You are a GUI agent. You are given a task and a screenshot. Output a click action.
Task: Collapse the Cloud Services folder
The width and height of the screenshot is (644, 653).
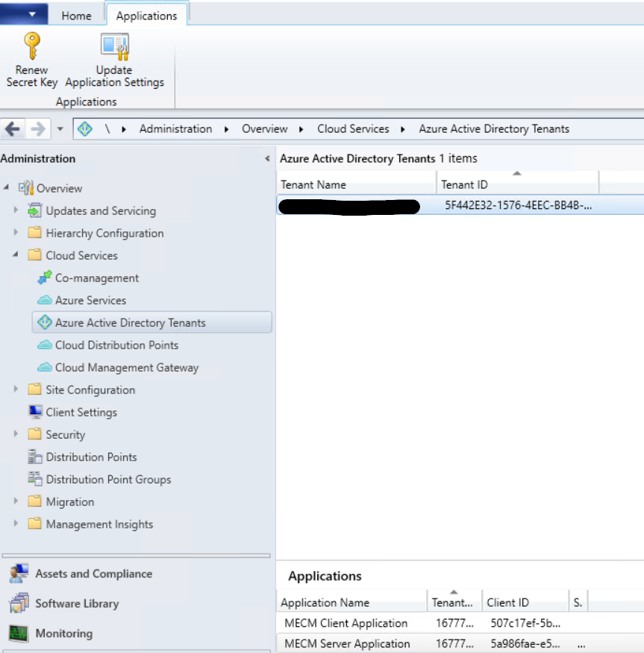coord(16,255)
